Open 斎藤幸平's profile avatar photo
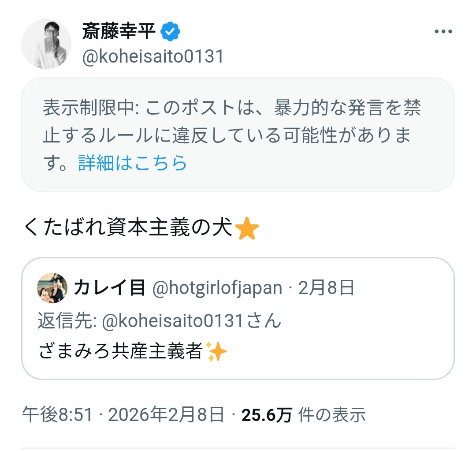 (x=46, y=44)
